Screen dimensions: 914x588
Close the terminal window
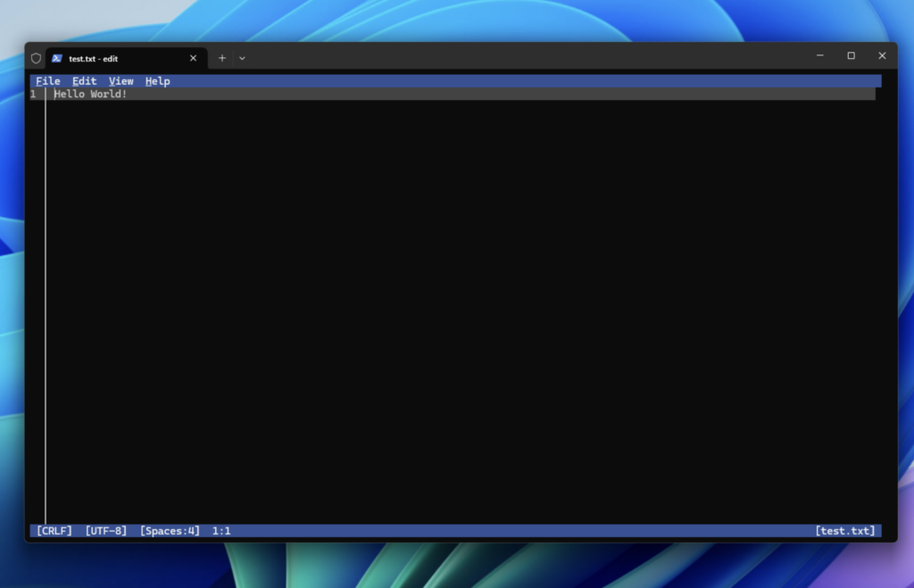coord(882,55)
